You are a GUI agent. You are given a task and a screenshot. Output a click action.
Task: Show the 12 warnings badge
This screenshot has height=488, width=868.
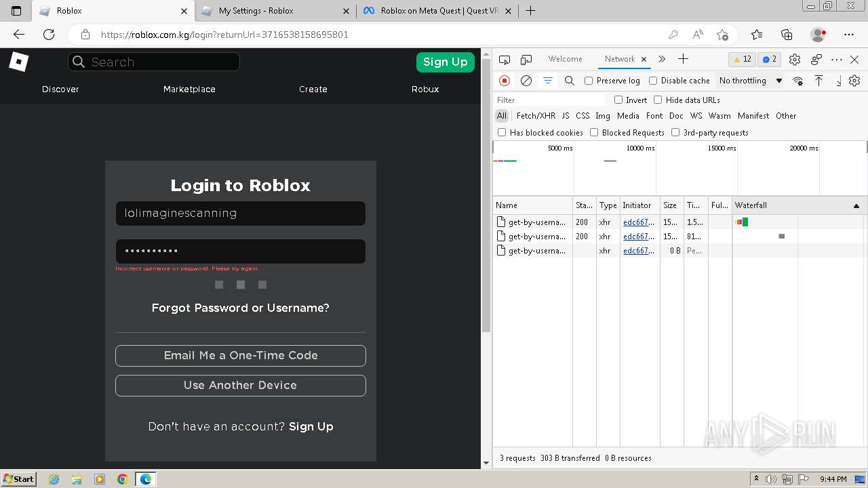point(742,59)
